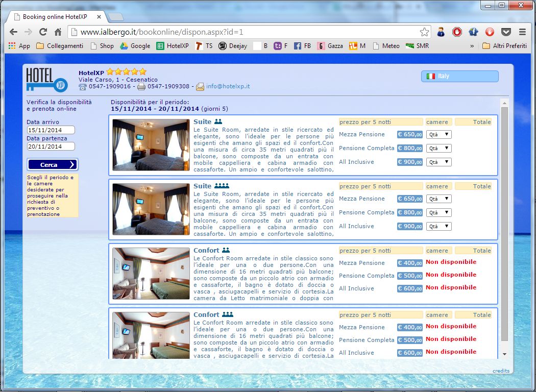
Task: Click the user avatar extension icon
Action: (441, 32)
